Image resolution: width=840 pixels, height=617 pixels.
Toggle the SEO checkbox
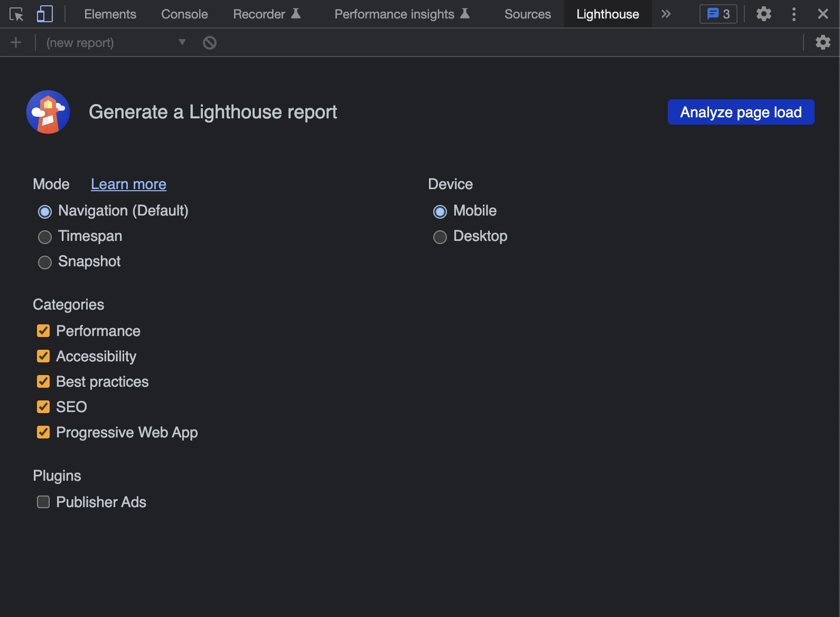43,407
